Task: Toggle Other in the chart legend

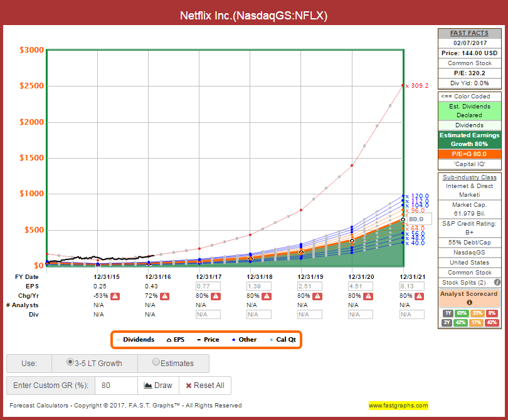Action: point(245,340)
